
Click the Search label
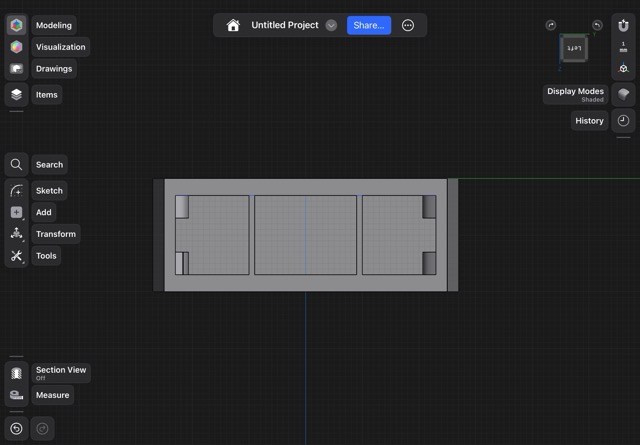(49, 165)
